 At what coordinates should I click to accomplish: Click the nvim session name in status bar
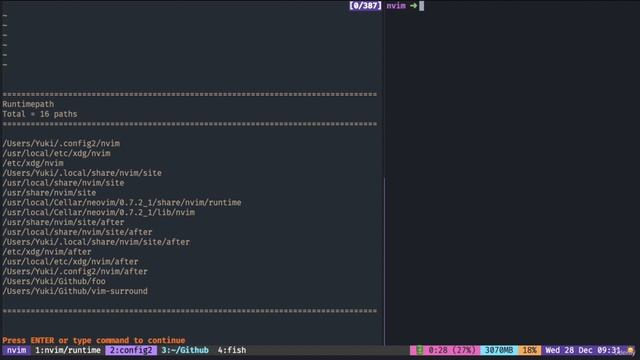16,350
